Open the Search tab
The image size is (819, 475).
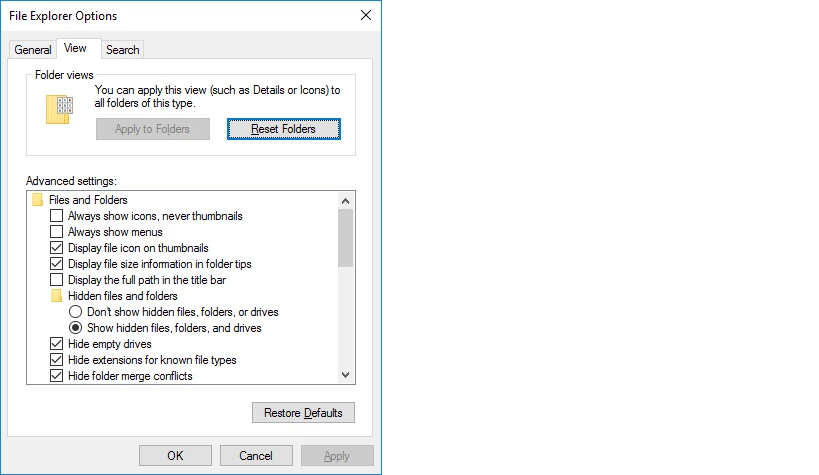(123, 50)
